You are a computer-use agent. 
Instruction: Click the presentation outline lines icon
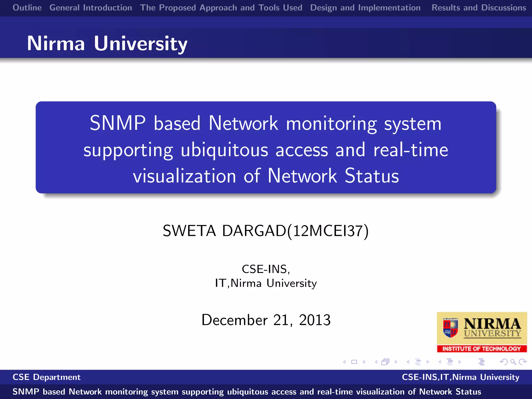coord(481,362)
